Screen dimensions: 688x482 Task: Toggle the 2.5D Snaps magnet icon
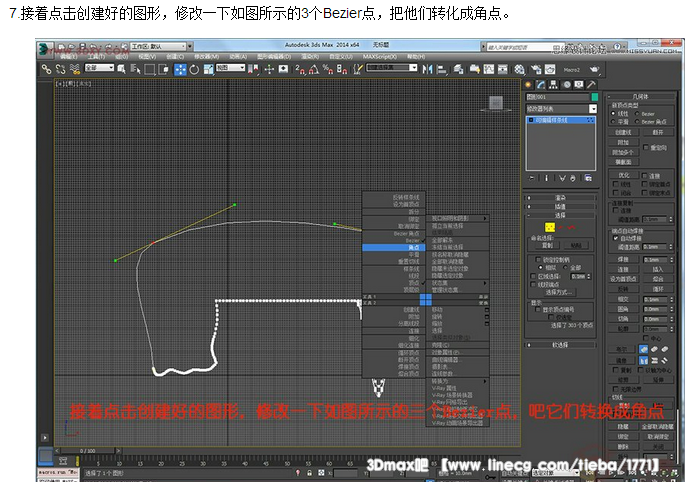(300, 69)
